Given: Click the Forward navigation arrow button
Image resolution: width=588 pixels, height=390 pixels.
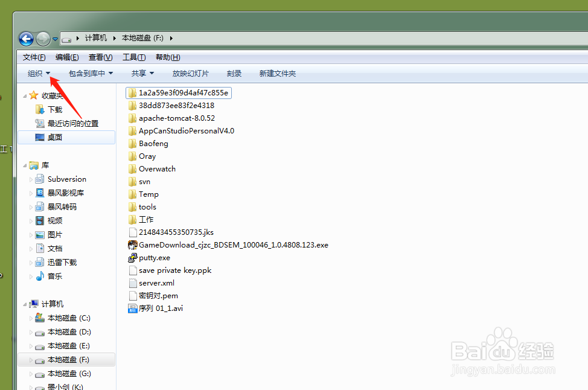Looking at the screenshot, I should [x=43, y=39].
